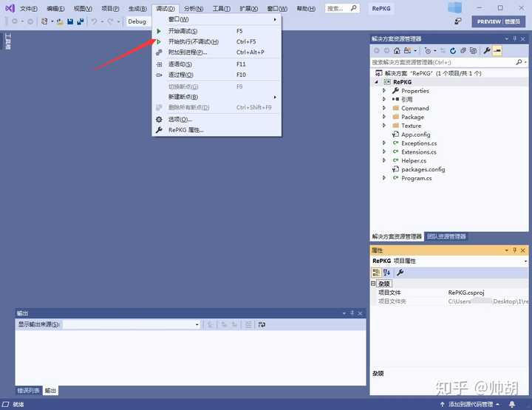532x410 pixels.
Task: Select Helper.cs in solution tree
Action: (414, 161)
